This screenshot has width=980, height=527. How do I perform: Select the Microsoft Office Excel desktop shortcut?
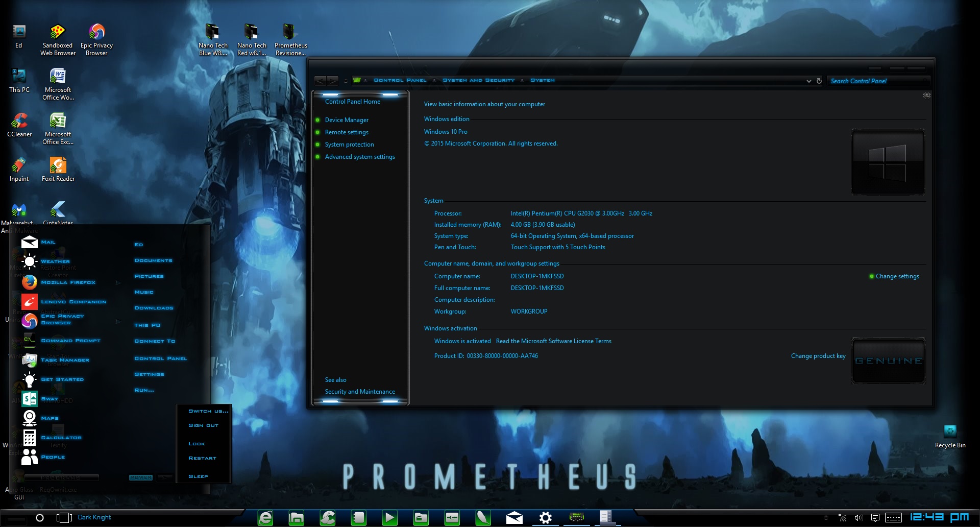point(58,129)
